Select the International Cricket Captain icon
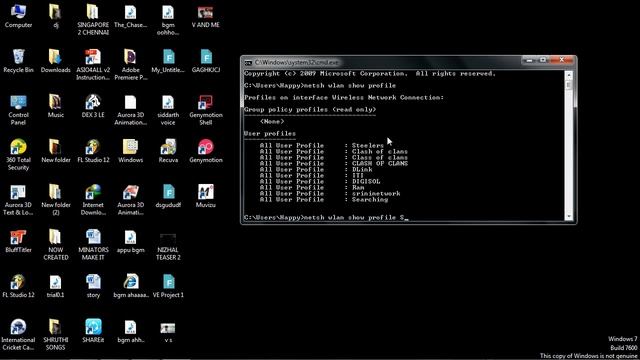The image size is (640, 360). [x=18, y=334]
